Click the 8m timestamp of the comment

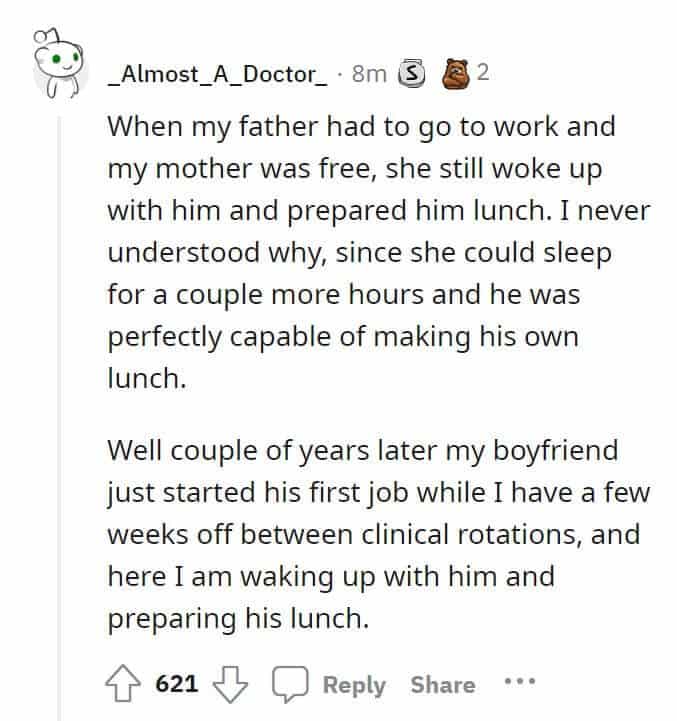click(369, 74)
